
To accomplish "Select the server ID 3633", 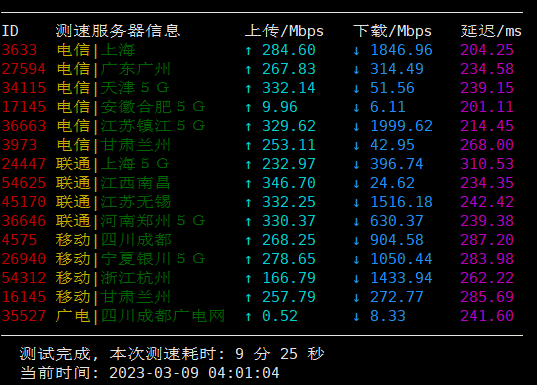I will (x=20, y=50).
